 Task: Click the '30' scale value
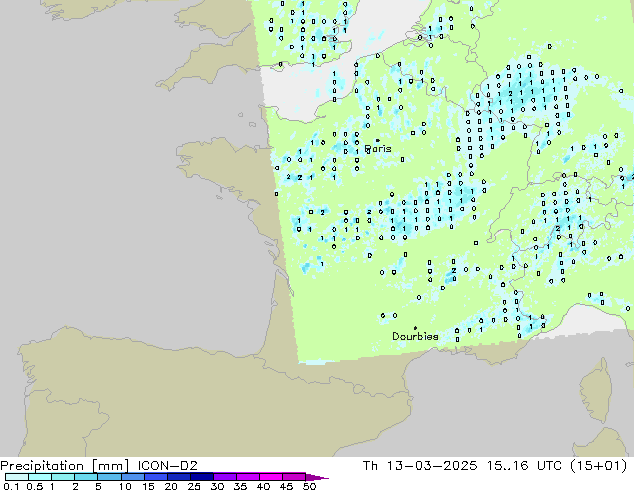[x=217, y=486]
